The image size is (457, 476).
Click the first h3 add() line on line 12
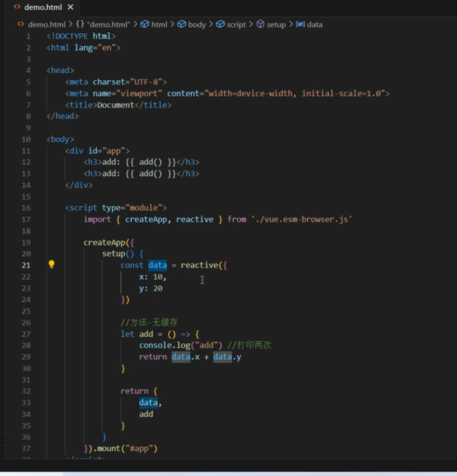point(141,162)
